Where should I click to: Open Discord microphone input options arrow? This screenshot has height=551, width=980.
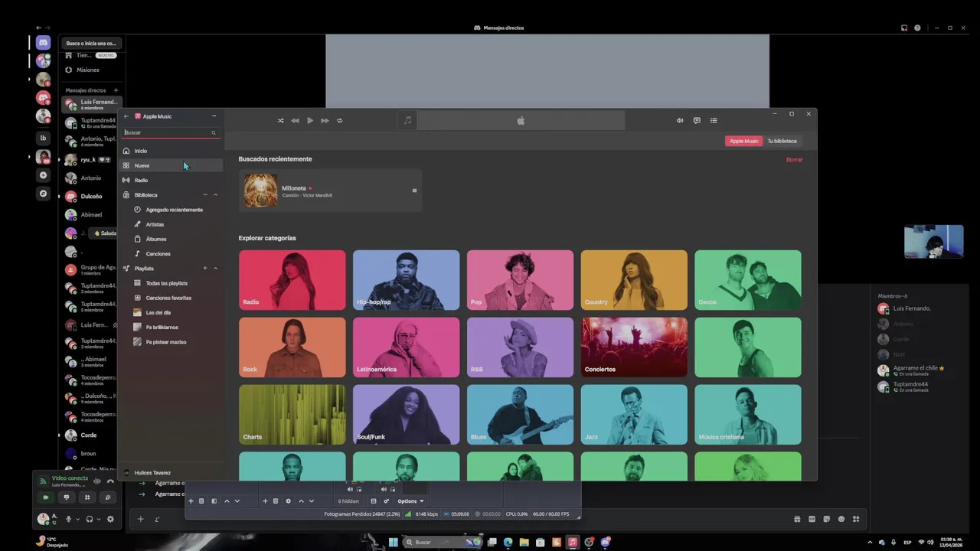click(x=77, y=520)
